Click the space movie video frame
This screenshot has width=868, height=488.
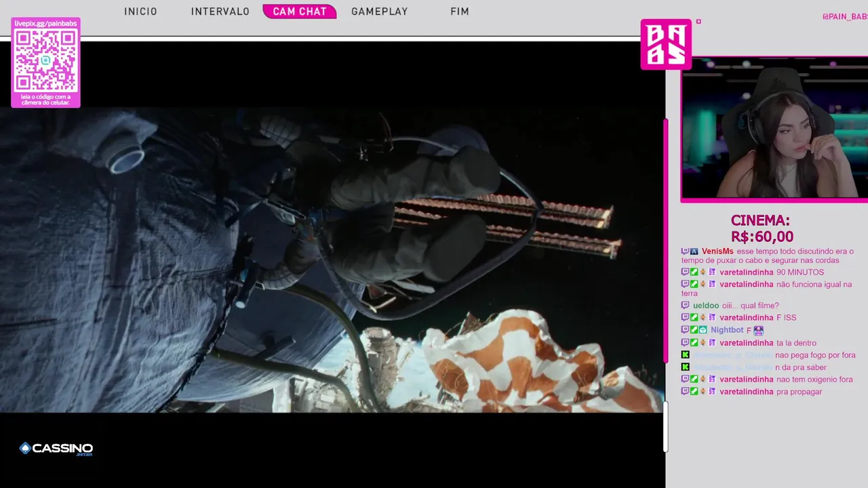[x=332, y=260]
